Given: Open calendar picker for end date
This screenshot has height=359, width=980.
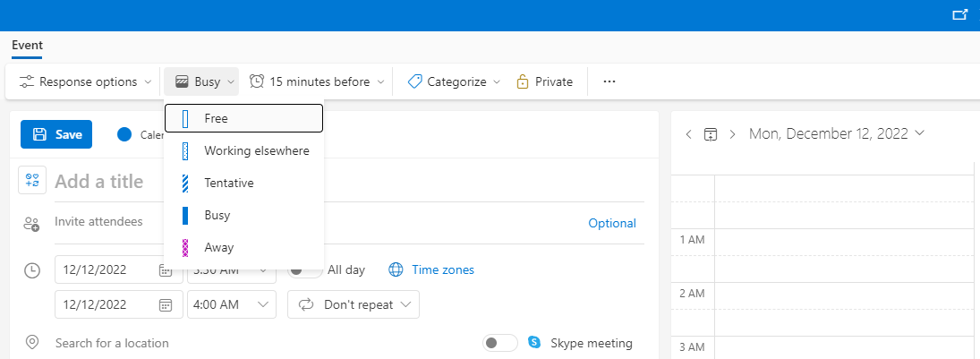Looking at the screenshot, I should click(165, 304).
